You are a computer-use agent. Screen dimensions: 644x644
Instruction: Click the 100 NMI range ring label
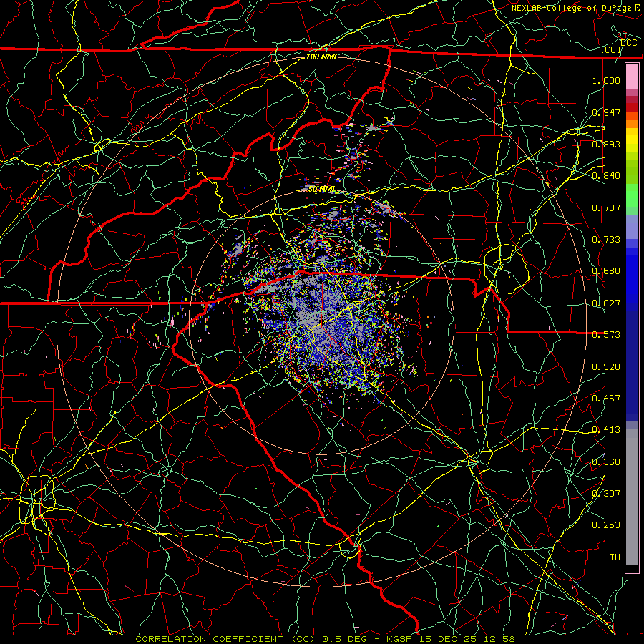[321, 57]
